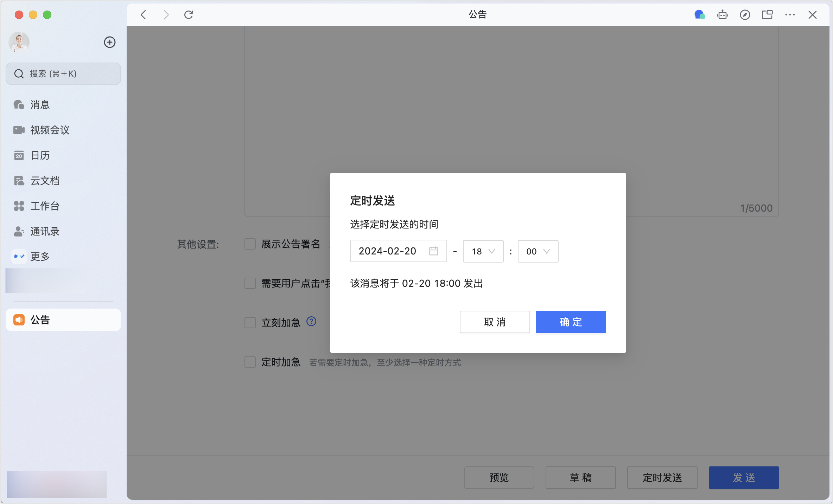Open the three-dot more options menu
Image resolution: width=833 pixels, height=504 pixels.
point(790,15)
